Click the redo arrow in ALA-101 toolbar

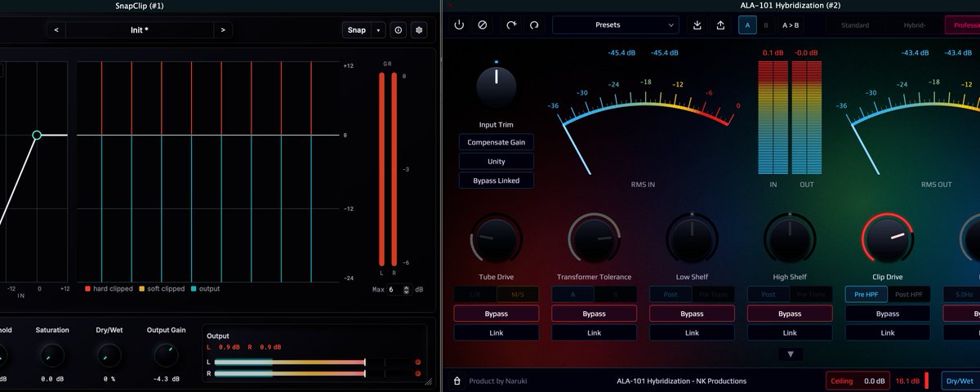coord(534,25)
